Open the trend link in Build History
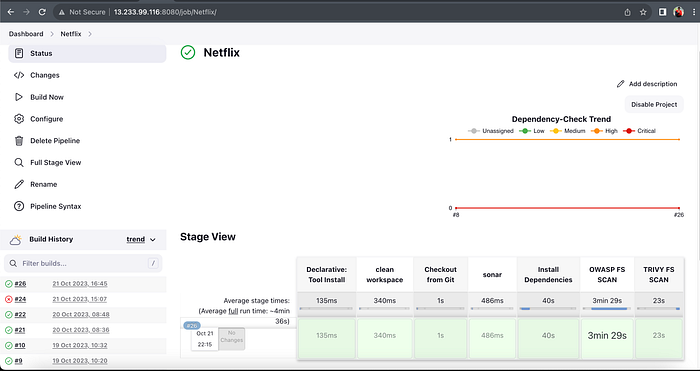 point(136,240)
